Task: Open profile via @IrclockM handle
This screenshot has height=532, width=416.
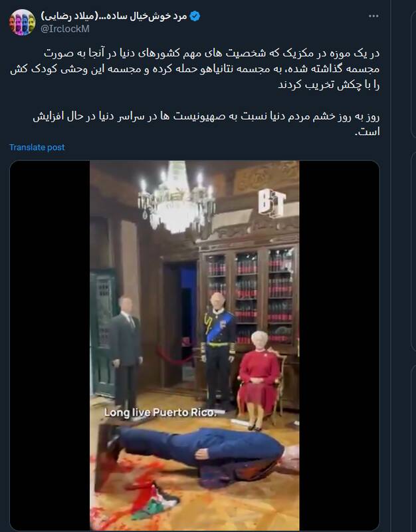Action: [65, 29]
